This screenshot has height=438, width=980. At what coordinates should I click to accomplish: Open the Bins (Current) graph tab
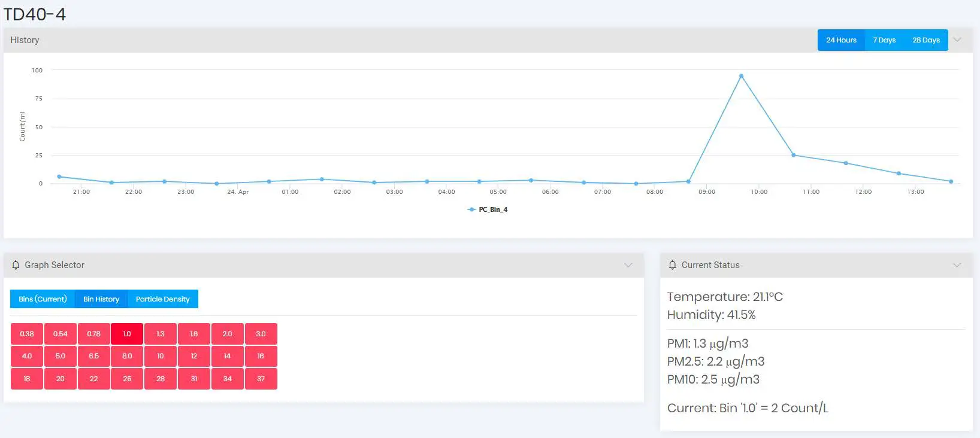pos(43,299)
